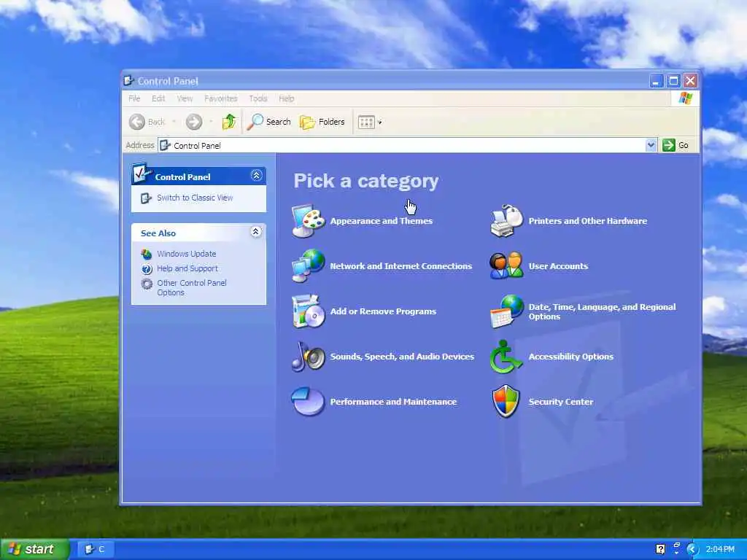Viewport: 747px width, 560px height.
Task: Open the Edit menu
Action: tap(158, 98)
